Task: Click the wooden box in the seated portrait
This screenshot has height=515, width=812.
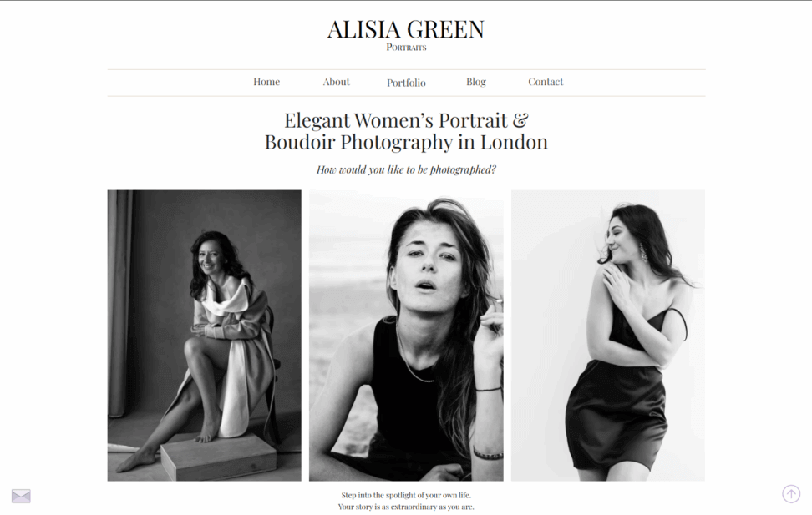Action: click(219, 457)
